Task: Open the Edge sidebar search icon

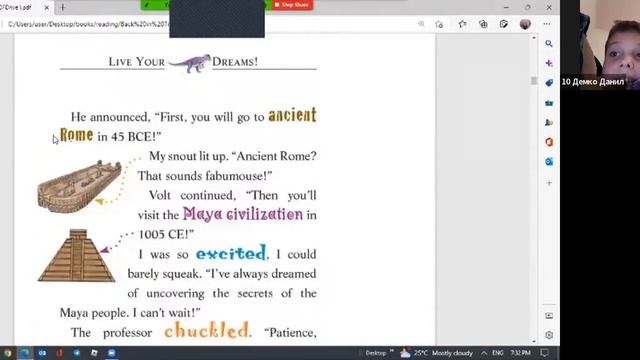Action: pos(549,43)
